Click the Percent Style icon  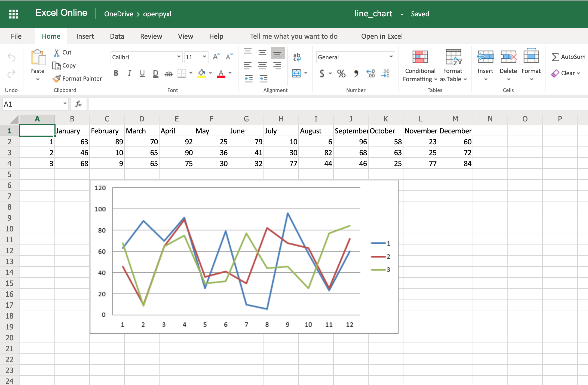[341, 73]
